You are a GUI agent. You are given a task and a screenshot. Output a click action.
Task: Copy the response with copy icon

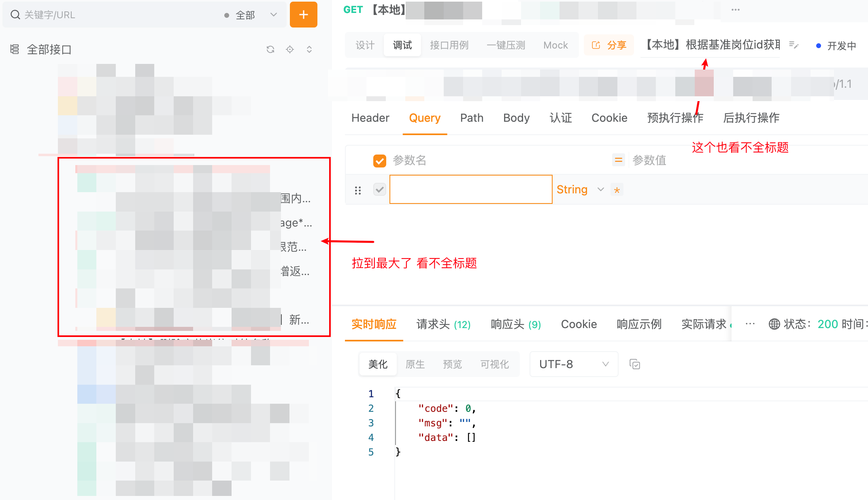coord(634,364)
